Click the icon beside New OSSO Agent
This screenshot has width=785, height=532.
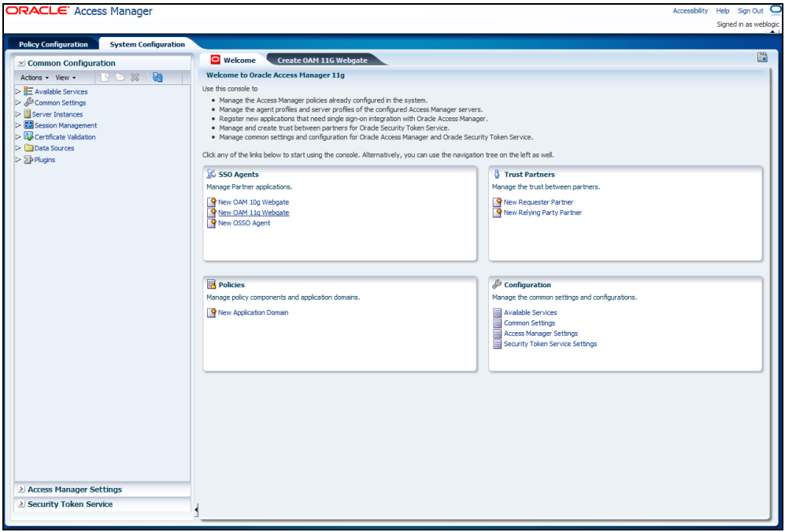(x=211, y=224)
